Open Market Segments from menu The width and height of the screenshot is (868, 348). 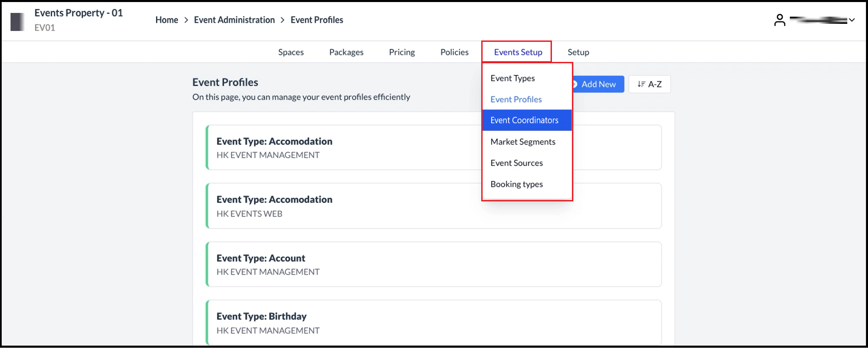(x=523, y=142)
